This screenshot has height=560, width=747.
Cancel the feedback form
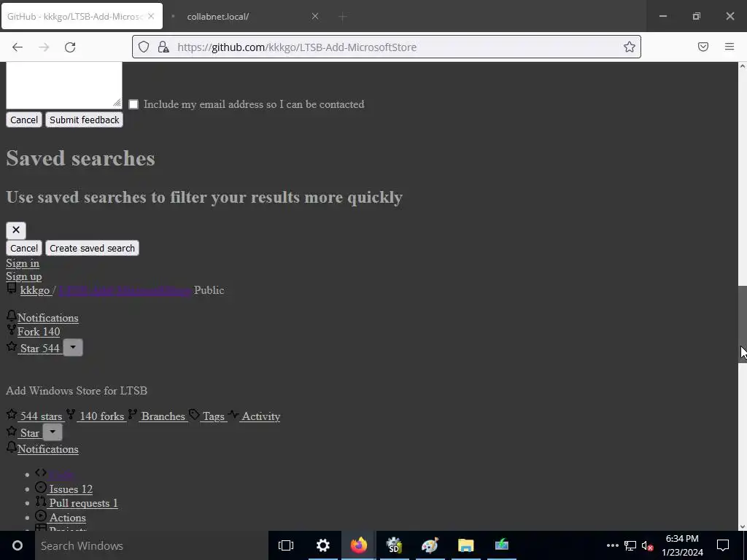click(24, 120)
